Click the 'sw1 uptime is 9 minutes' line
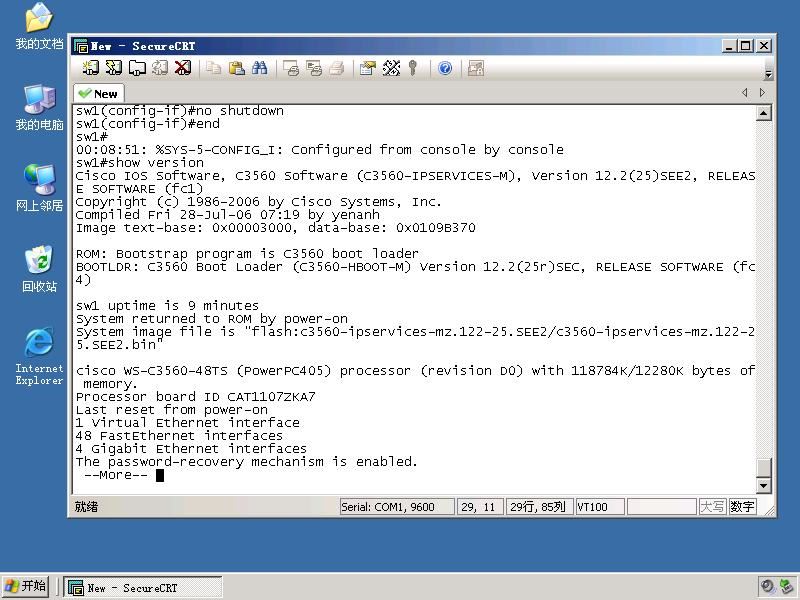The image size is (800, 600). click(167, 306)
